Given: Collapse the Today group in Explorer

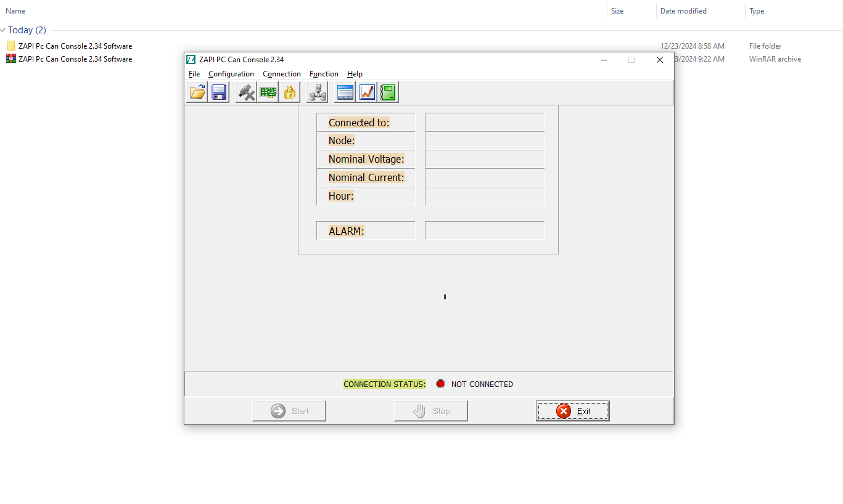Looking at the screenshot, I should (3, 30).
